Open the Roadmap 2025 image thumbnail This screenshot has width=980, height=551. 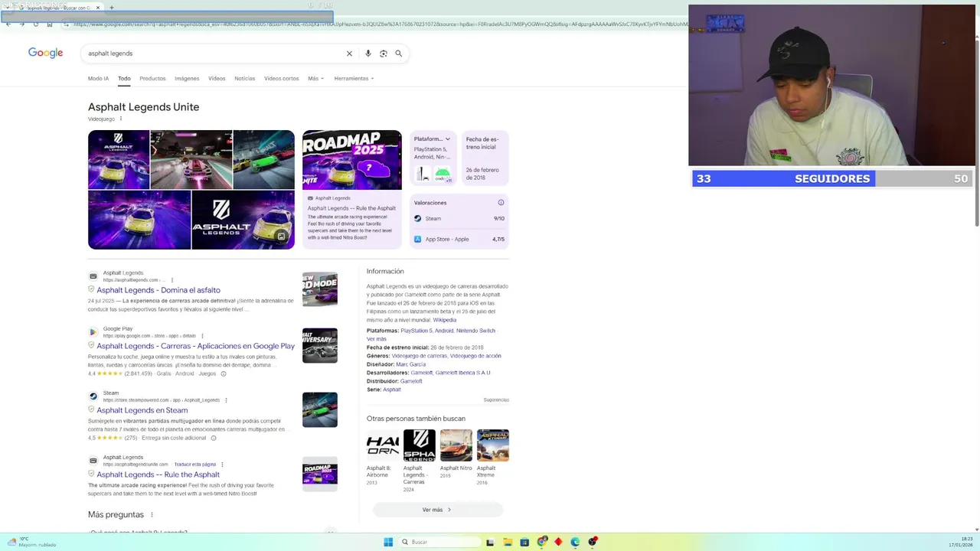point(351,160)
